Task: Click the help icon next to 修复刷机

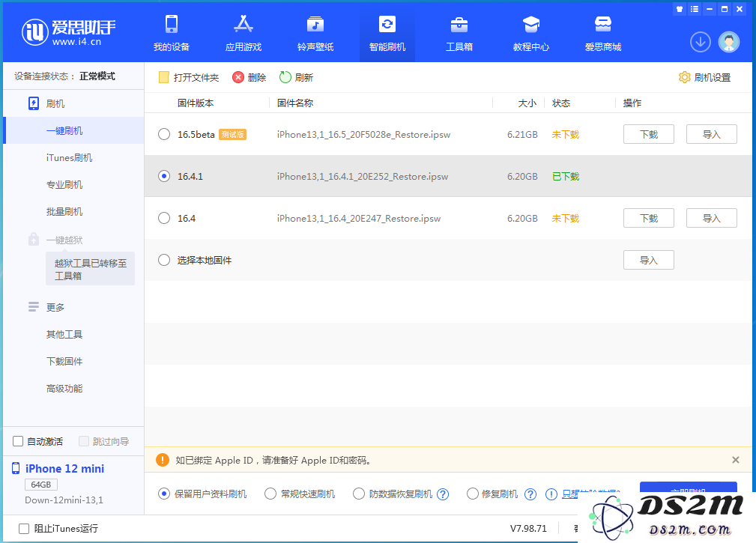Action: (530, 494)
